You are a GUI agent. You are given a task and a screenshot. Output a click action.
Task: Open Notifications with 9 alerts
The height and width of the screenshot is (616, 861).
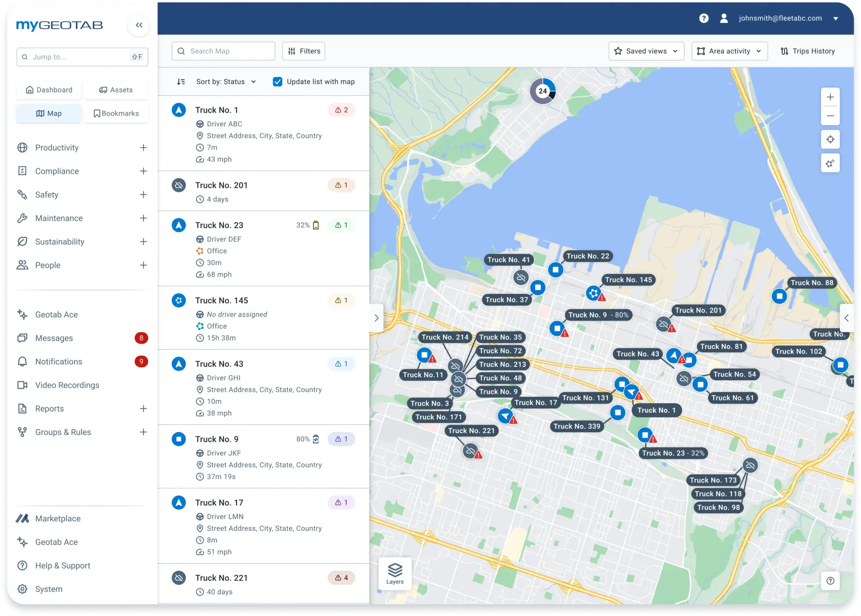coord(58,361)
